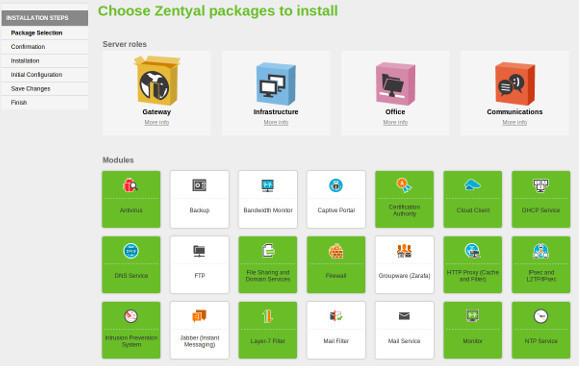
Task: Toggle the Certification Authority module tile
Action: pyautogui.click(x=404, y=199)
